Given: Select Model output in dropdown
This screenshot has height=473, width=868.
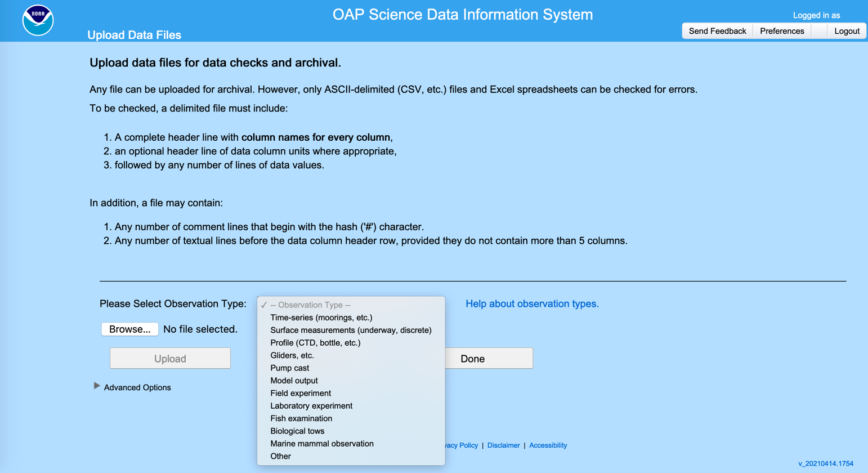Looking at the screenshot, I should tap(294, 381).
